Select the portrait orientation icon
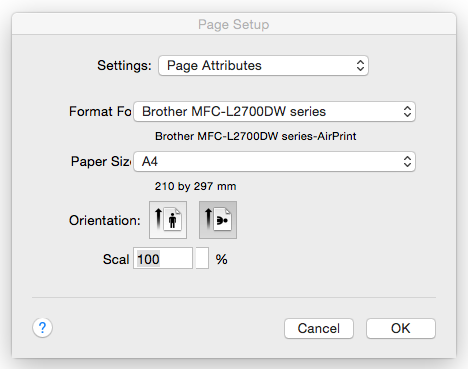The height and width of the screenshot is (369, 468). pos(168,220)
